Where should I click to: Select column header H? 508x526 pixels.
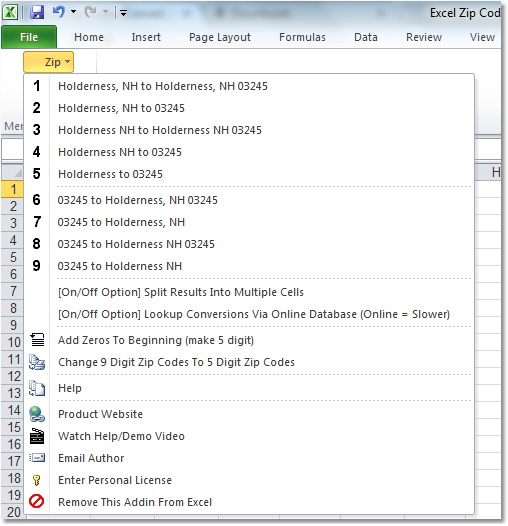pyautogui.click(x=488, y=172)
